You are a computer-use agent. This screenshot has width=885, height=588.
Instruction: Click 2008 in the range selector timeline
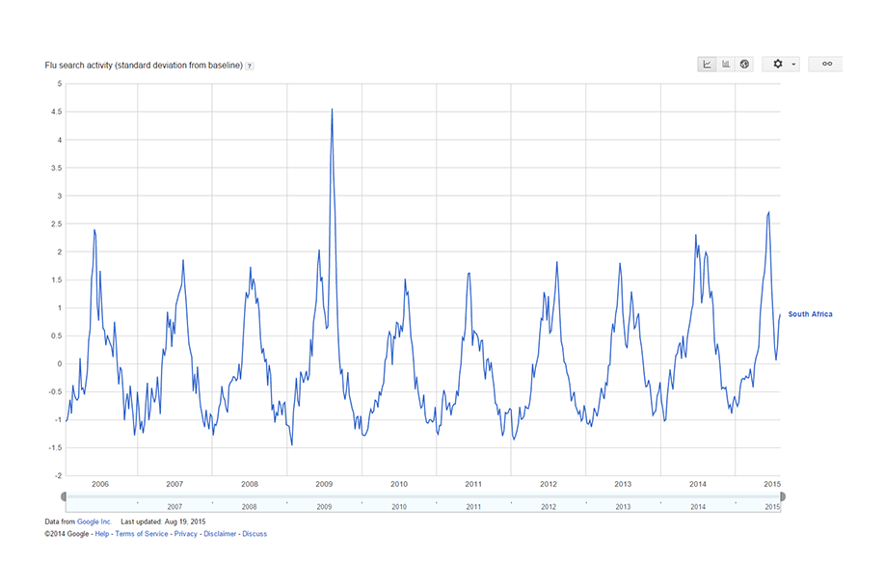pyautogui.click(x=249, y=506)
